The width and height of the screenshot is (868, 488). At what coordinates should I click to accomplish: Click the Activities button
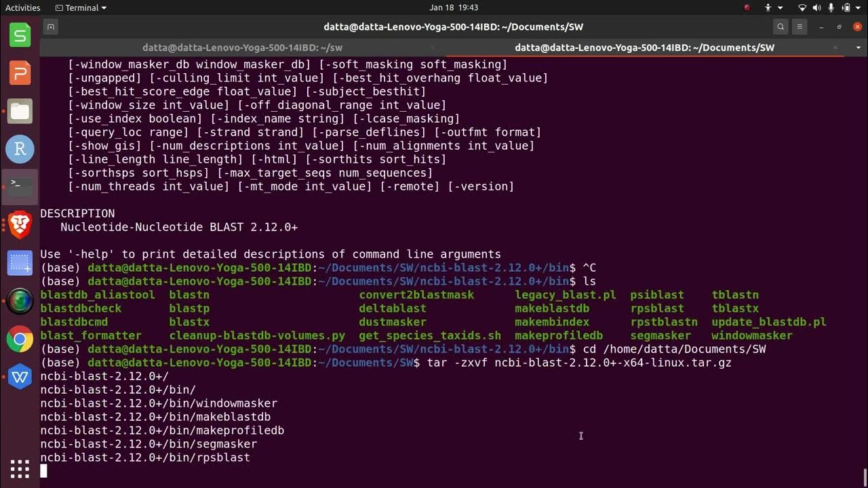22,8
